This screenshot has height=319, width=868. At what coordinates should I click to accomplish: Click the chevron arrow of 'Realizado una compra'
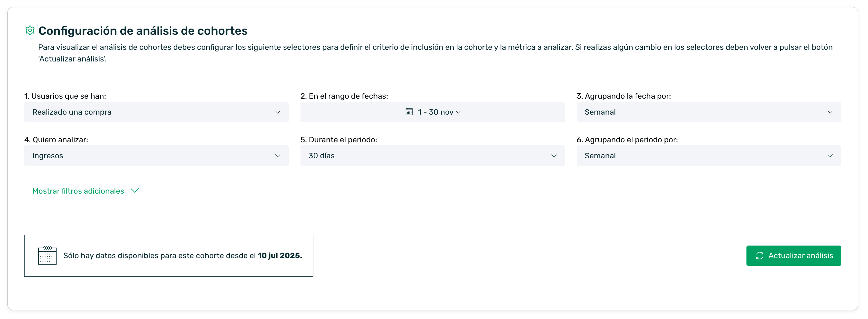click(x=278, y=112)
